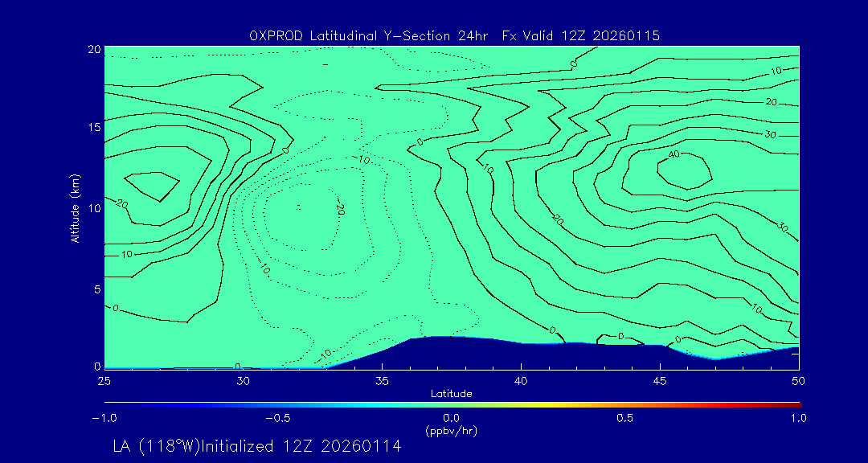This screenshot has height=463, width=868.
Task: Click the rainbow color bar legend
Action: point(452,405)
